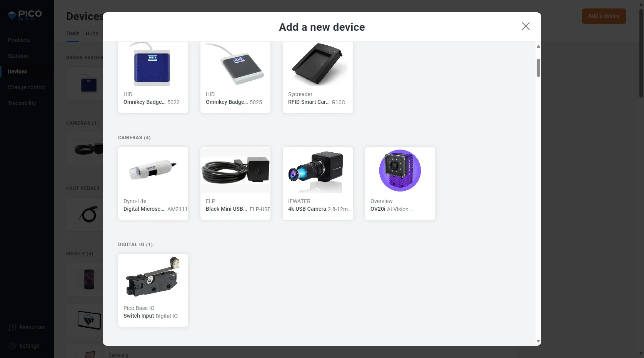Select the HID Omnikey Badge 5022 reader card
This screenshot has width=644, height=358.
[153, 77]
